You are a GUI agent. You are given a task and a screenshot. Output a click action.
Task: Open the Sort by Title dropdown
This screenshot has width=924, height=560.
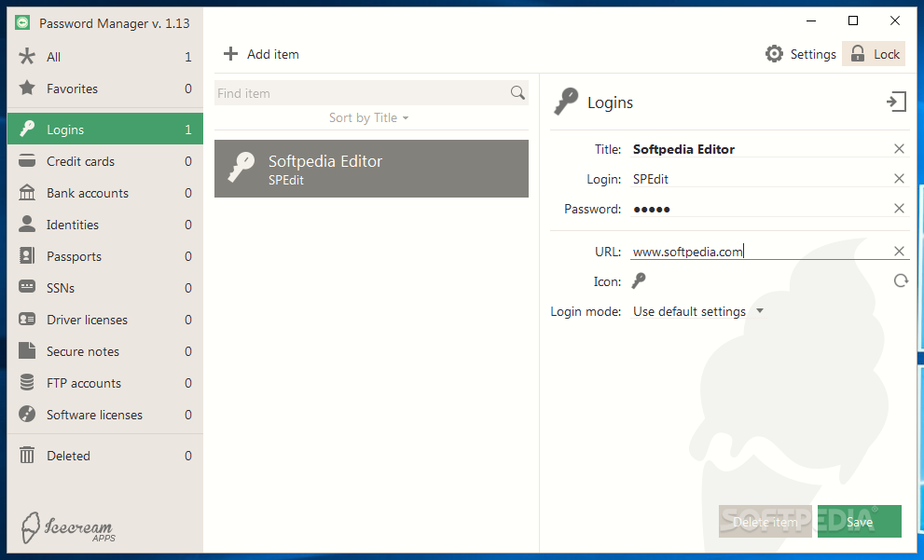point(369,117)
